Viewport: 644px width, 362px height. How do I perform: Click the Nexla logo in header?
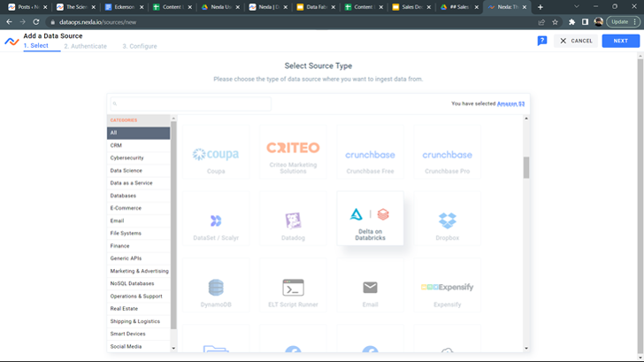pyautogui.click(x=11, y=41)
